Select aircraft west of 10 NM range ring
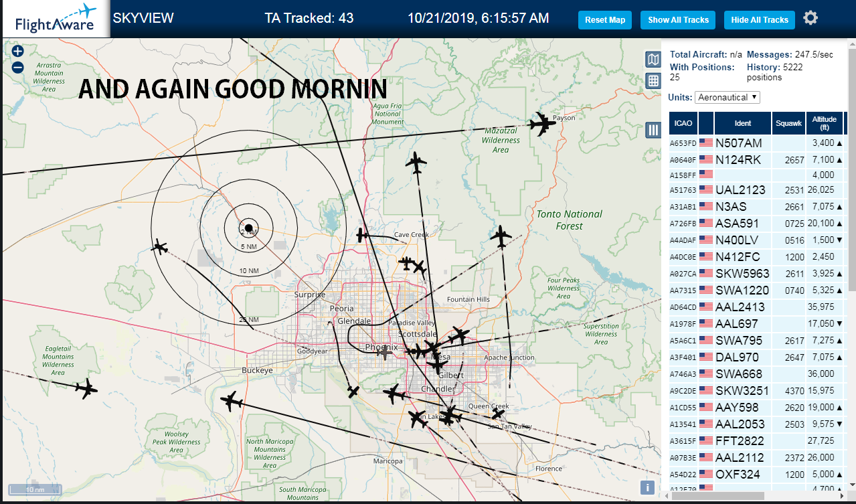Screen dimensions: 856x504 point(160,247)
